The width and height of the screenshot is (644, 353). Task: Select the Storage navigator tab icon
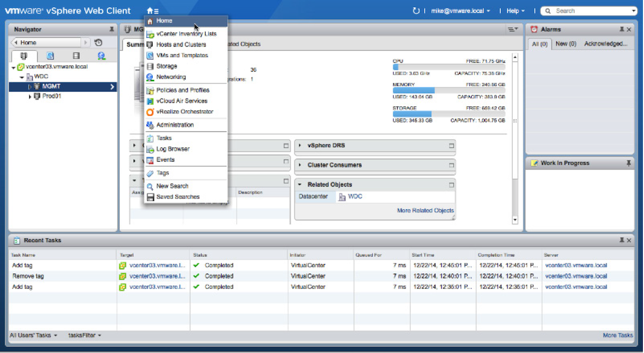(x=76, y=56)
